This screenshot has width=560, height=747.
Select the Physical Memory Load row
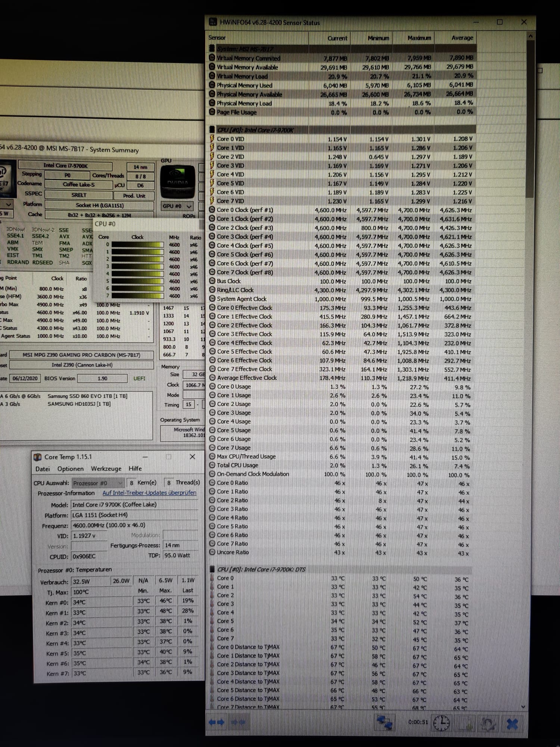coord(342,103)
